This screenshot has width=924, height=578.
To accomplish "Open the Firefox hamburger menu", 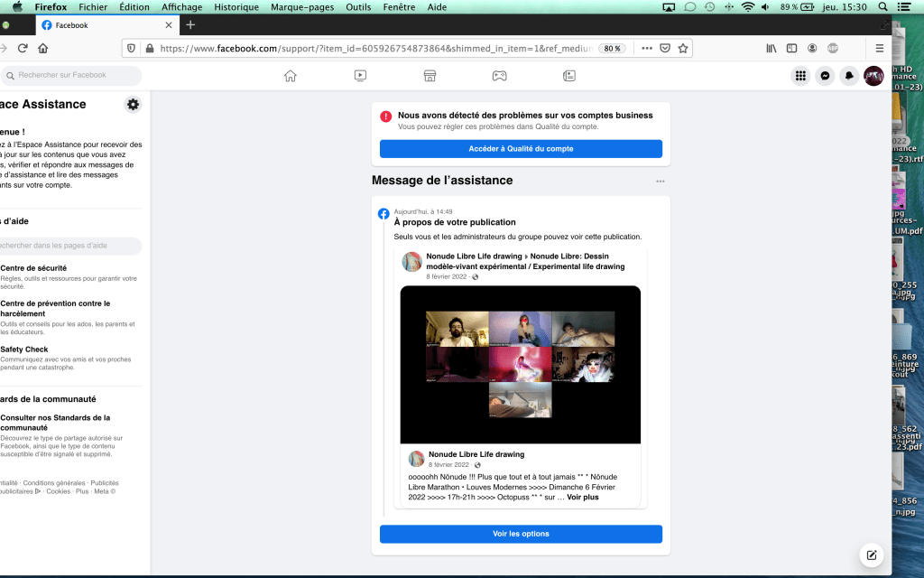I will coord(880,48).
